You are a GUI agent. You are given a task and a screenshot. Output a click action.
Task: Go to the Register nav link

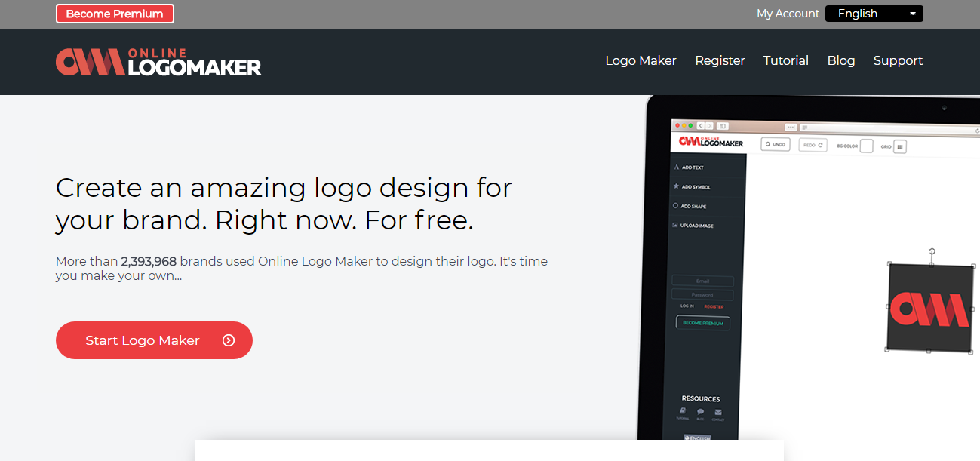pyautogui.click(x=720, y=60)
